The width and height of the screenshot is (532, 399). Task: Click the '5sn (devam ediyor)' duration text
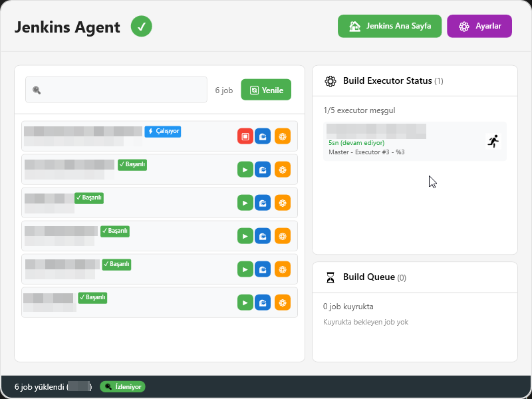tap(356, 143)
